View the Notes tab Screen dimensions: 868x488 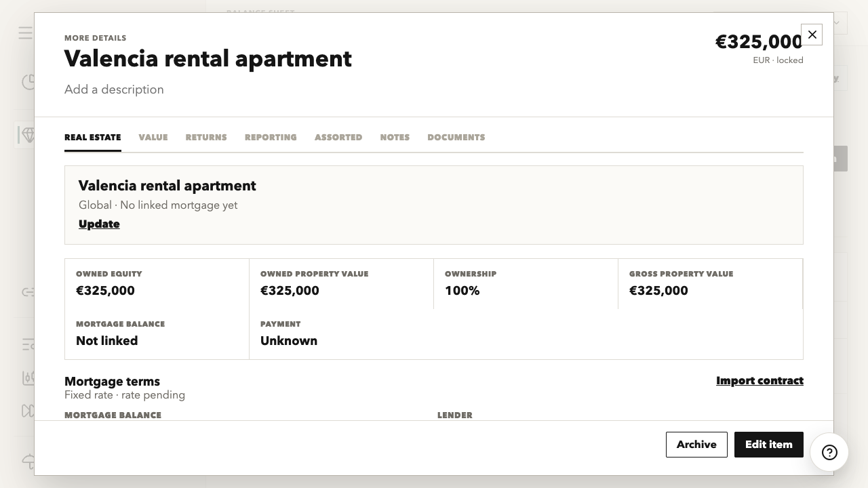click(x=395, y=138)
